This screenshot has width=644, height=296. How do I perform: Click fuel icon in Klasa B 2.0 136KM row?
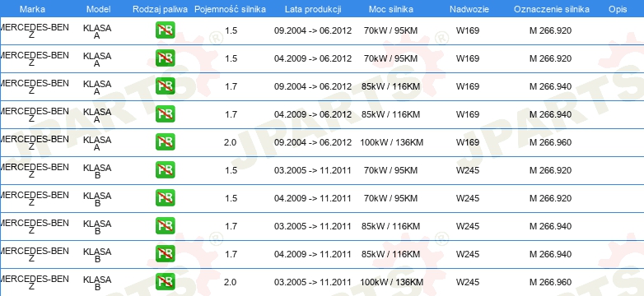pyautogui.click(x=165, y=282)
